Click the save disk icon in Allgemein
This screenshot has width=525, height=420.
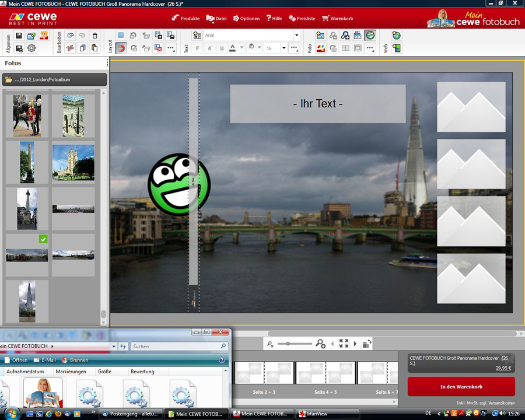19,36
